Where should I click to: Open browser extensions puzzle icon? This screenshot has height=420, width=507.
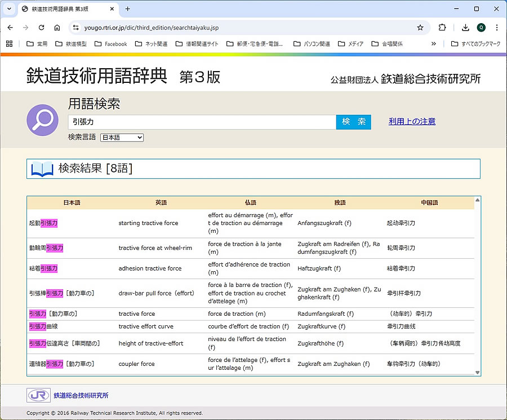click(442, 28)
